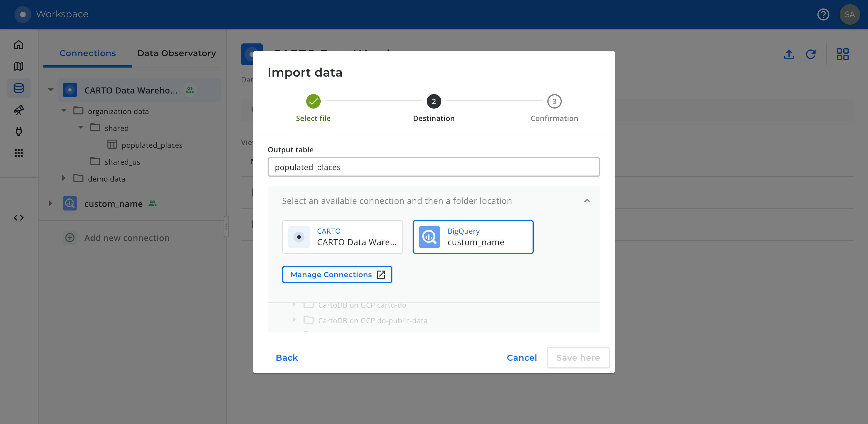The image size is (868, 424).
Task: Select the shared folder row
Action: (x=117, y=128)
